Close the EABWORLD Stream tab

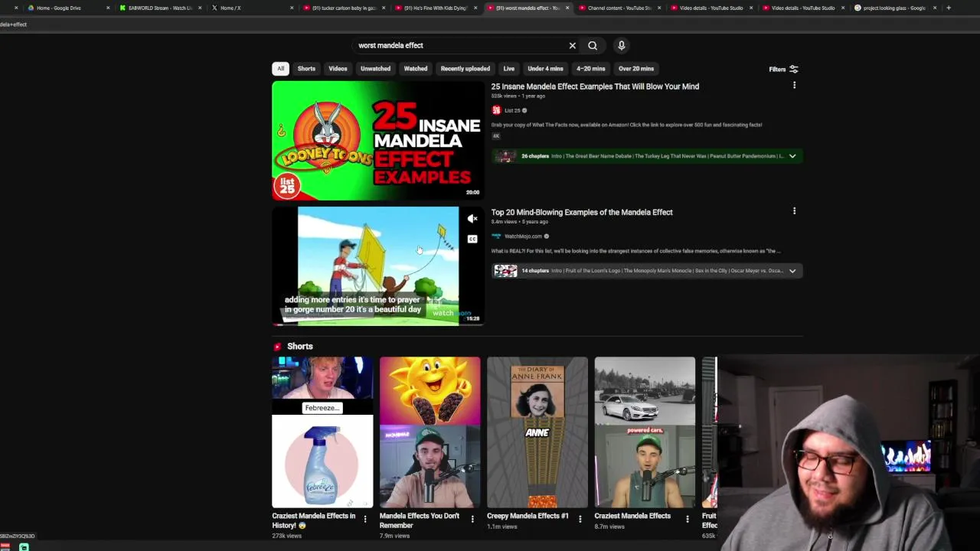pyautogui.click(x=200, y=8)
